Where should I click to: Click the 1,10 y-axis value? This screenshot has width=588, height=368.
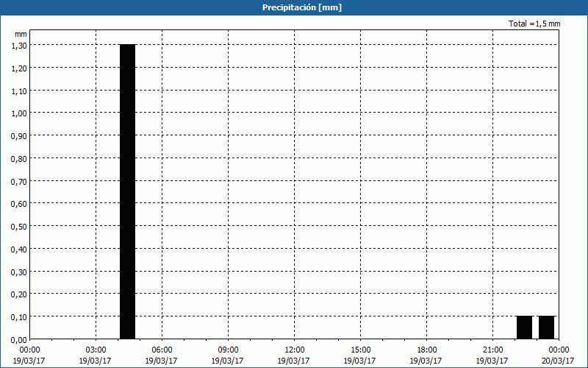point(19,91)
